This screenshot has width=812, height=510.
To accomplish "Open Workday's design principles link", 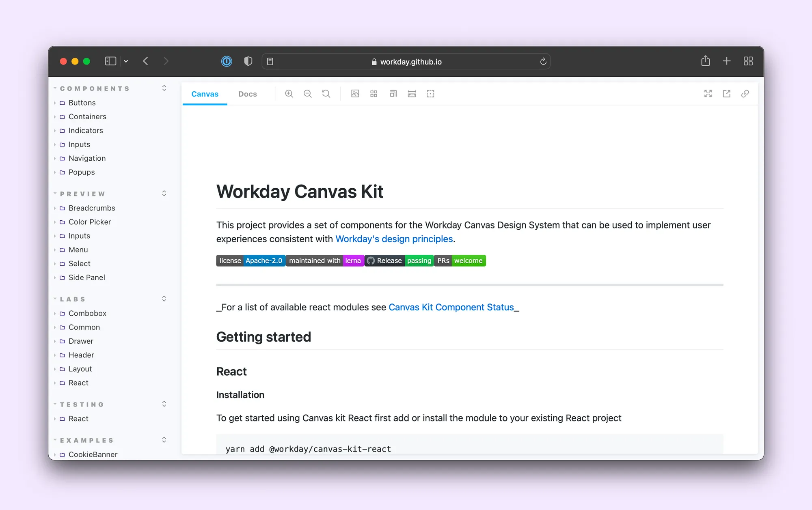I will click(394, 239).
